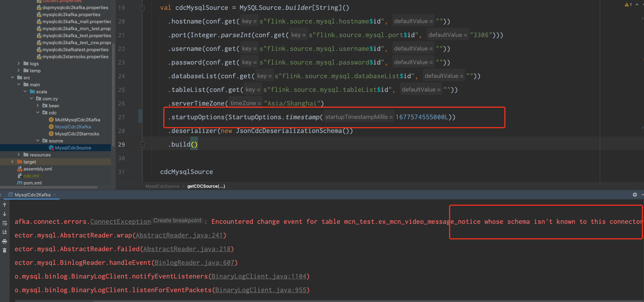644x302 pixels.
Task: Click the up stack trace arrow icon
Action: coord(5,205)
